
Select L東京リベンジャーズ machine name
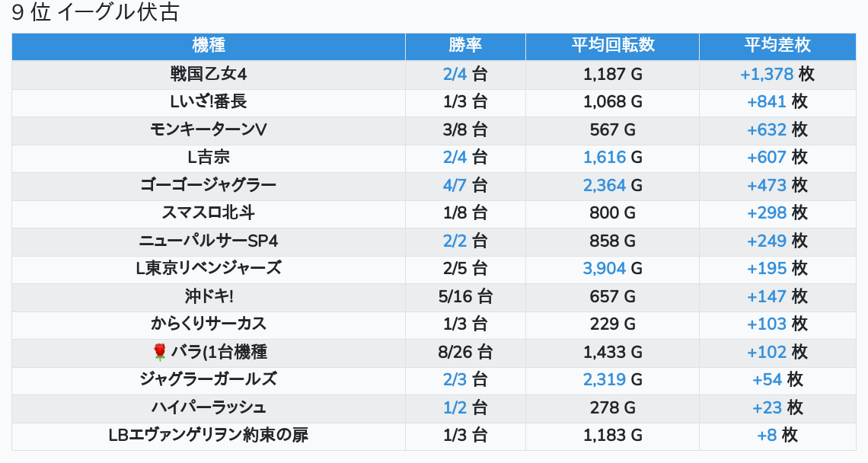[209, 268]
